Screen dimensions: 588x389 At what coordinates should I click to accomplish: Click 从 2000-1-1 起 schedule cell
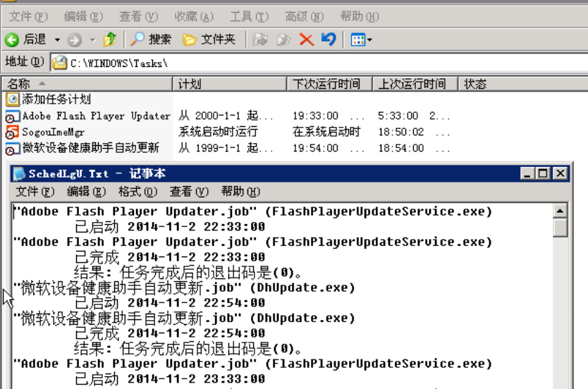[226, 116]
